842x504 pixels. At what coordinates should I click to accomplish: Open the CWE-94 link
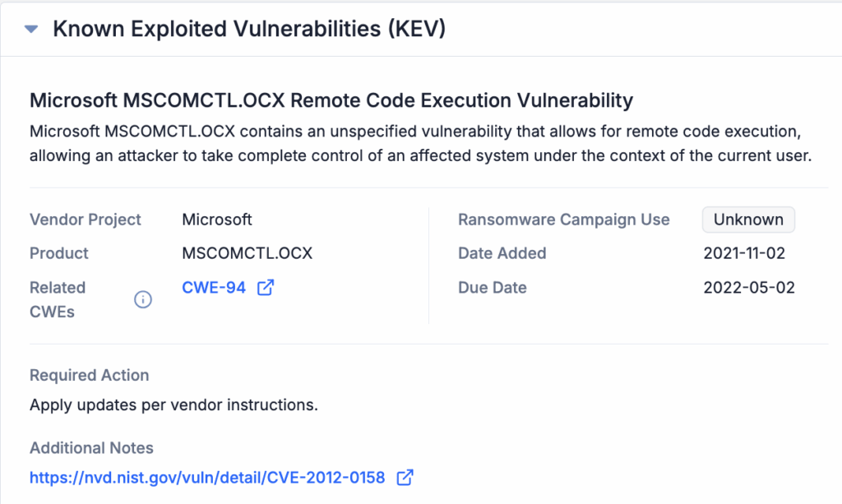tap(214, 288)
